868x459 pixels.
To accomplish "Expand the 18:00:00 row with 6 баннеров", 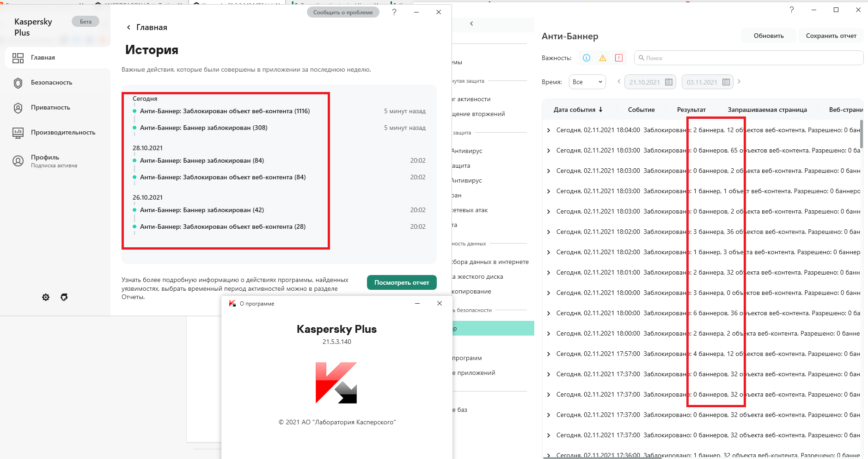I will point(549,313).
